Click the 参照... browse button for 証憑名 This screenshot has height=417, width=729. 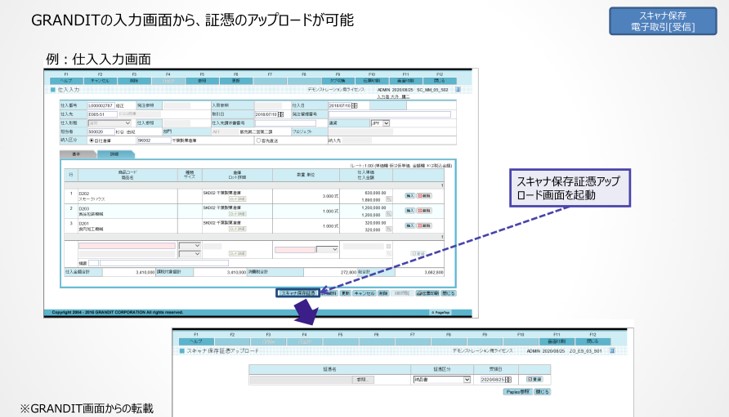point(363,380)
